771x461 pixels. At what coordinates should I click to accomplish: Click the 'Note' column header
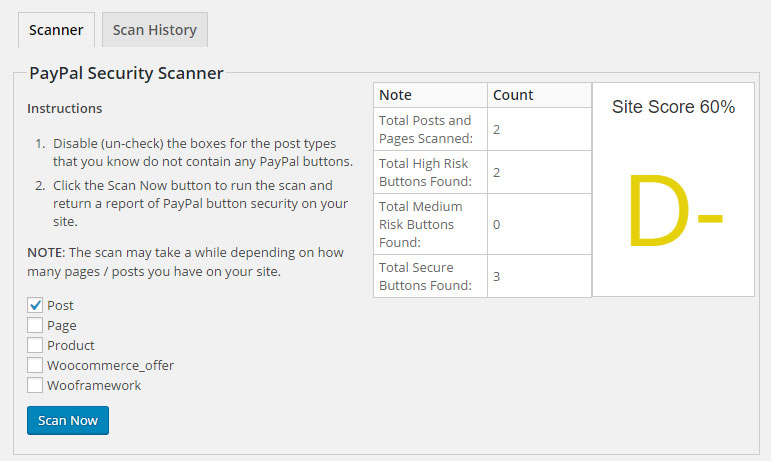[x=430, y=95]
